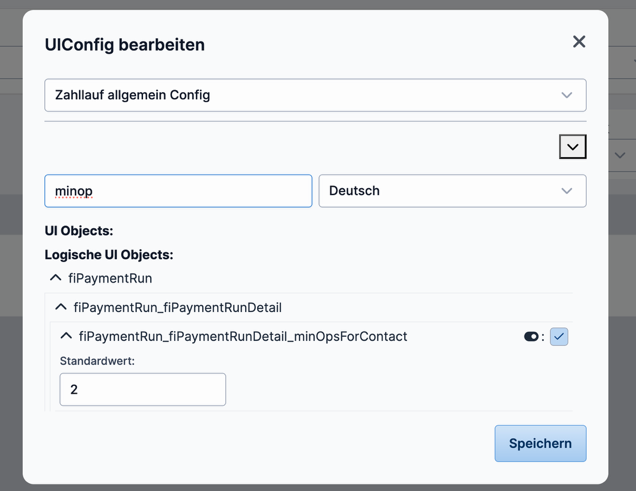Uncheck the minOpsForContact checkbox
Screen dimensions: 636x491
[x=559, y=337]
